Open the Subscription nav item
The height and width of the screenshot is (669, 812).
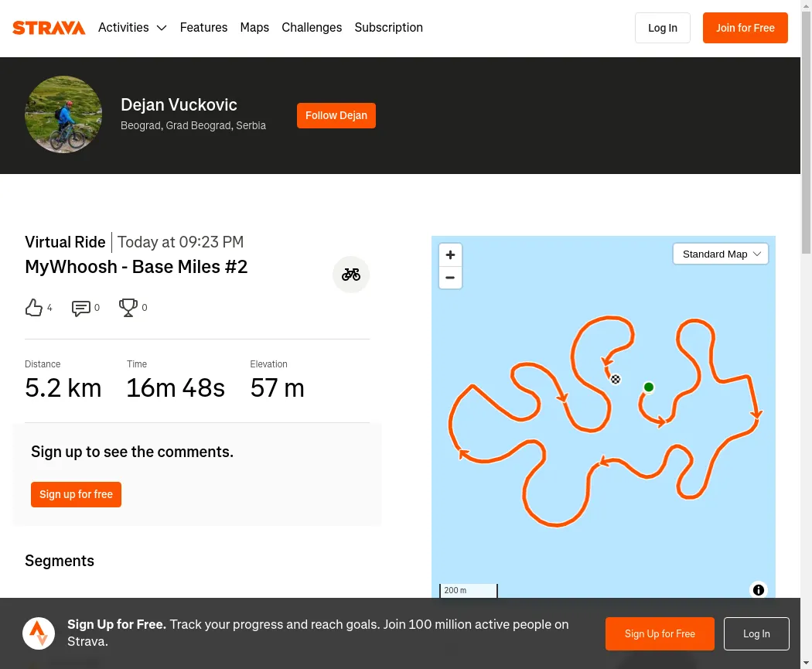[x=388, y=27]
